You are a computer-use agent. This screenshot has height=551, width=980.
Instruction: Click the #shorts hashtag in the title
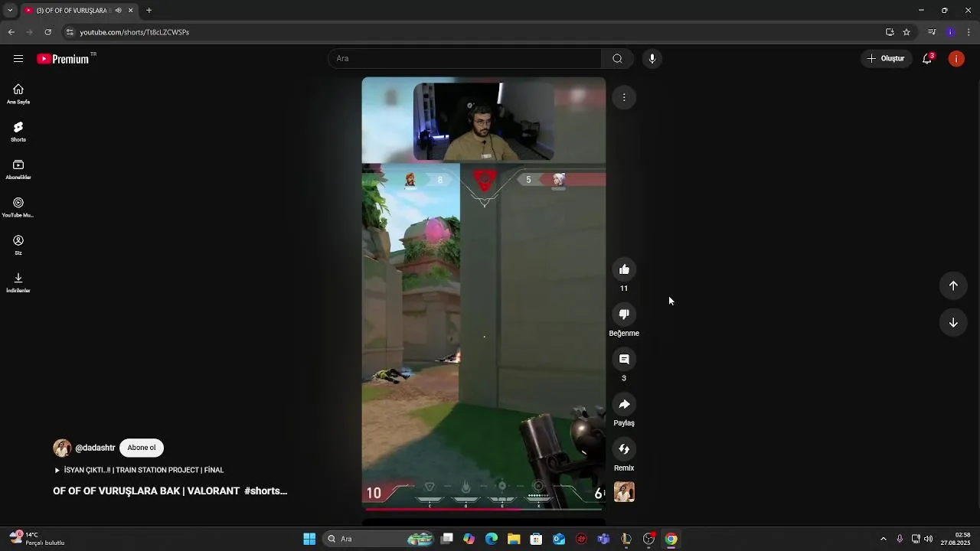[x=266, y=491]
